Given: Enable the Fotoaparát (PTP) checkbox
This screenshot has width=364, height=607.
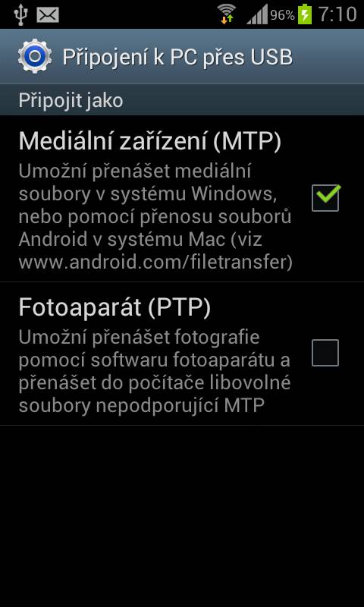Looking at the screenshot, I should coord(325,353).
